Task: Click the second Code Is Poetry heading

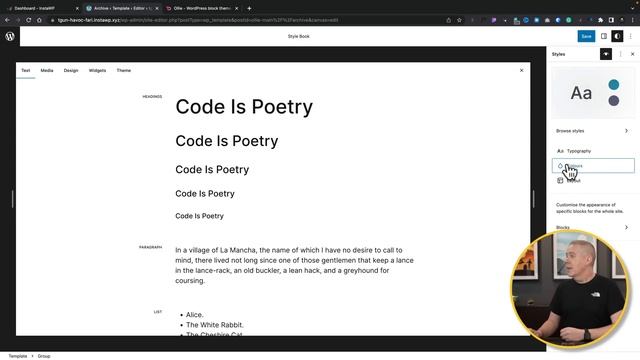Action: [x=227, y=141]
